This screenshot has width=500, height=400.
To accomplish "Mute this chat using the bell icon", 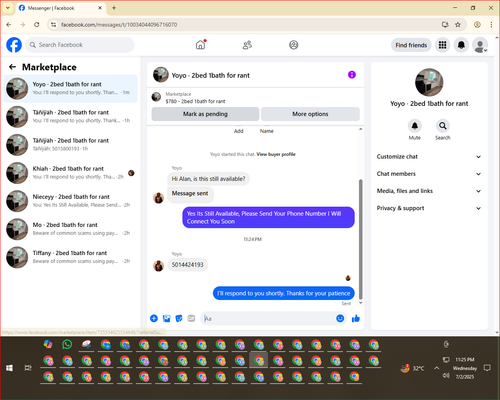I will click(x=415, y=126).
